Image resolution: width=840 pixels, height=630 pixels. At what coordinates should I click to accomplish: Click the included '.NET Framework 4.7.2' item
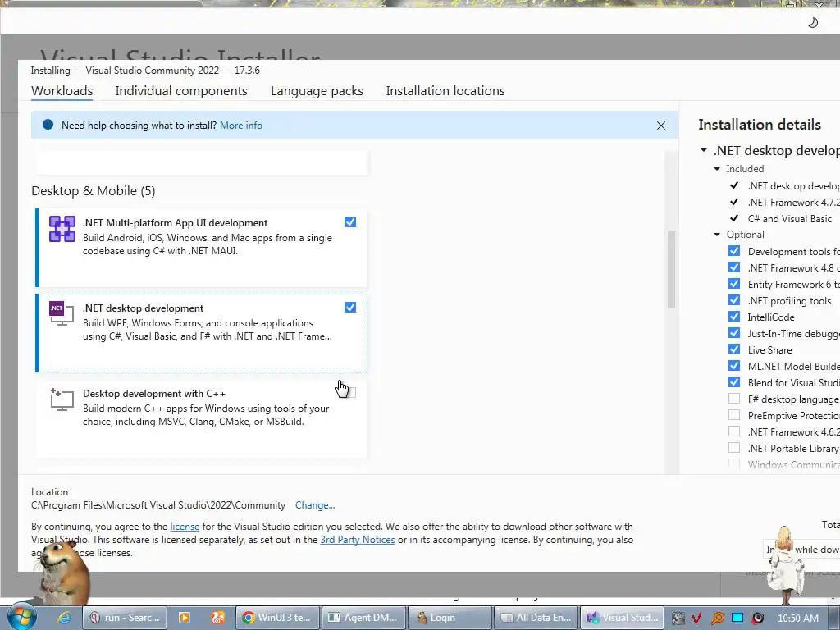793,202
